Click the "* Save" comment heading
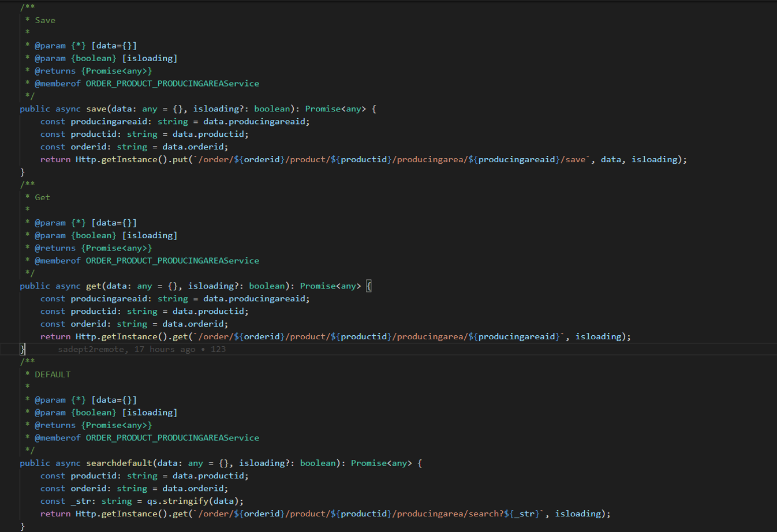Image resolution: width=777 pixels, height=532 pixels. point(40,20)
